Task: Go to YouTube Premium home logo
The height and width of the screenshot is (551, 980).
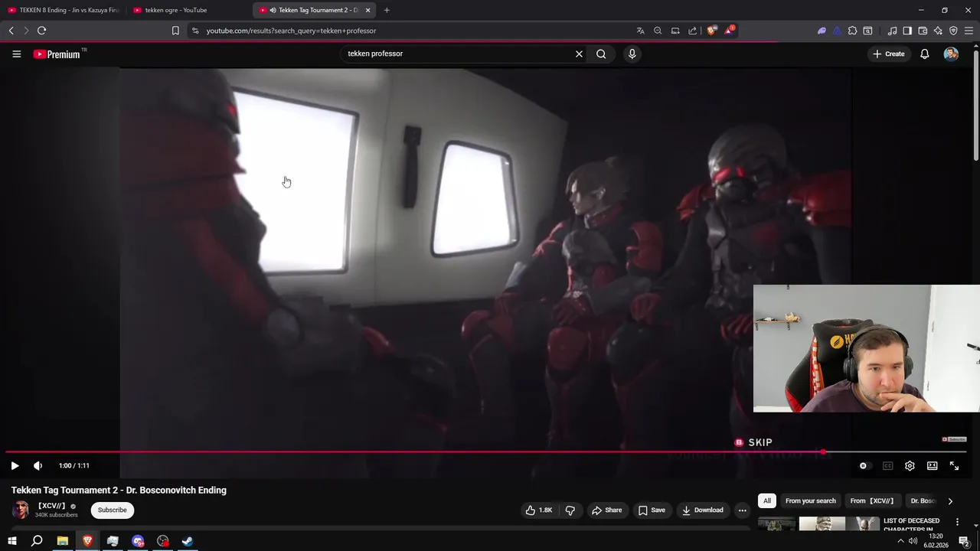Action: click(x=57, y=54)
